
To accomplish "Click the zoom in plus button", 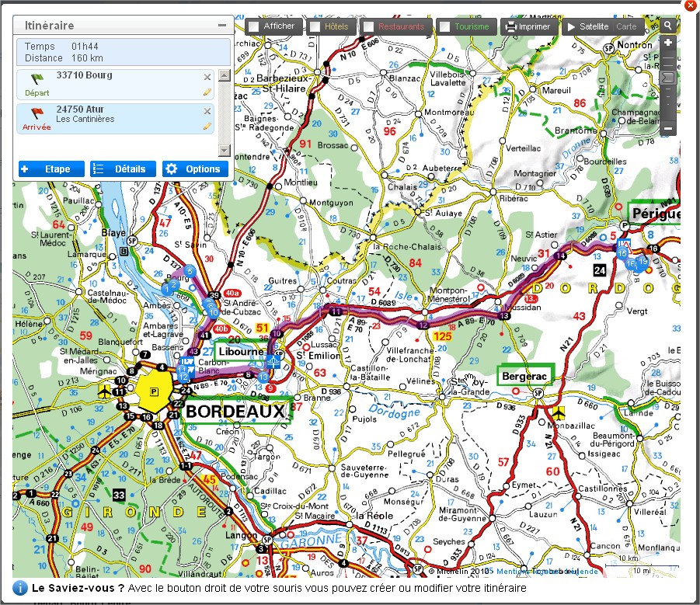I will click(x=668, y=43).
